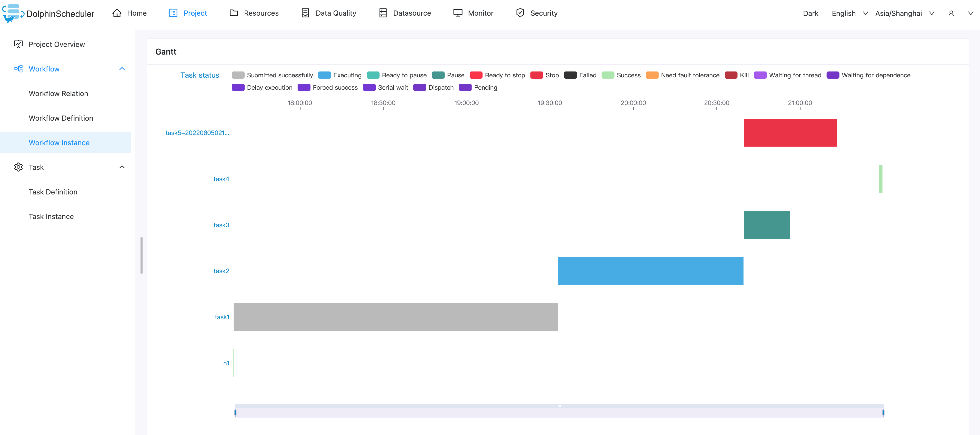Switch to Dark theme
The height and width of the screenshot is (435, 980).
[810, 14]
